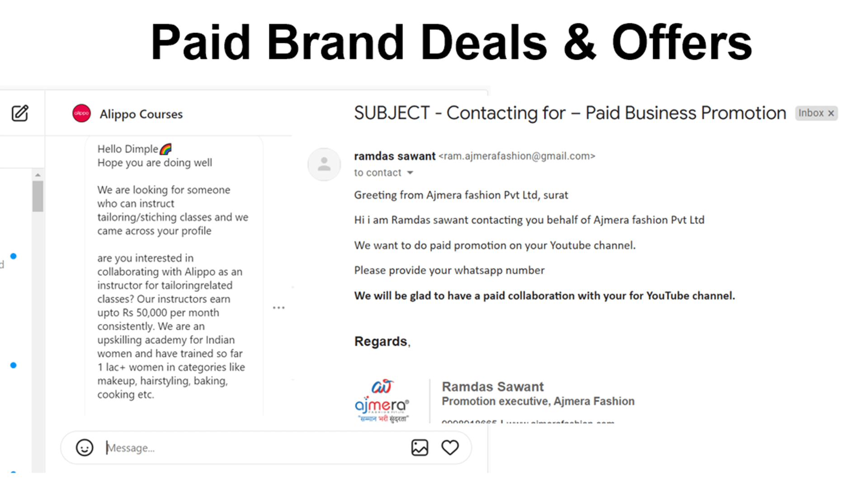This screenshot has height=488, width=868.
Task: Click the Inbox label tag
Action: coord(811,113)
